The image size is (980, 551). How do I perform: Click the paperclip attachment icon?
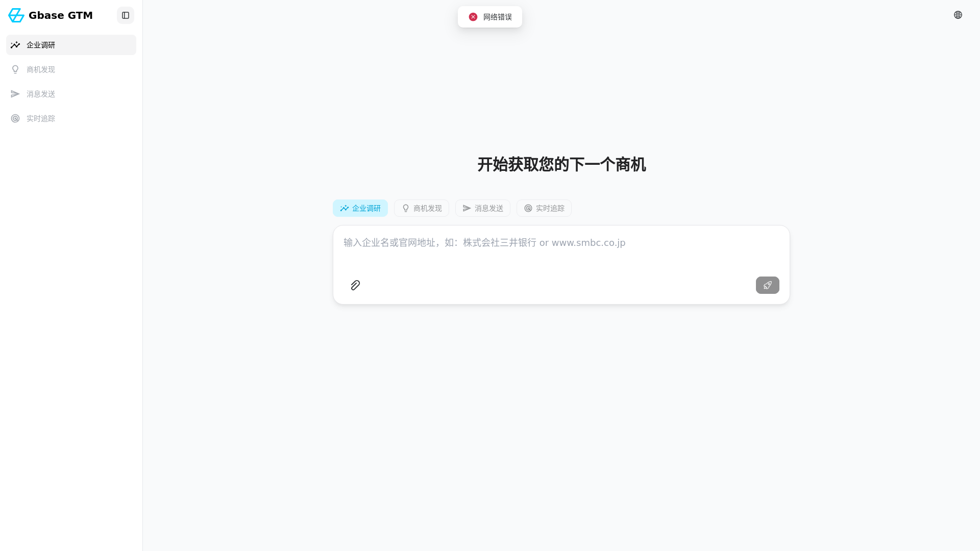tap(355, 285)
